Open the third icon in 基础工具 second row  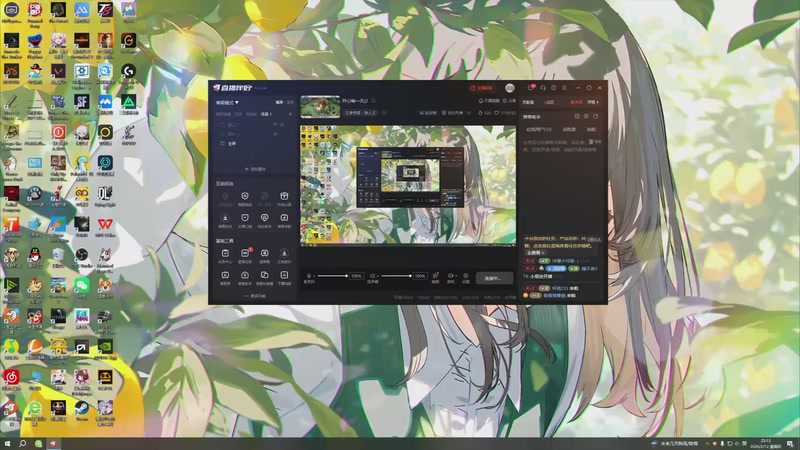coord(265,275)
